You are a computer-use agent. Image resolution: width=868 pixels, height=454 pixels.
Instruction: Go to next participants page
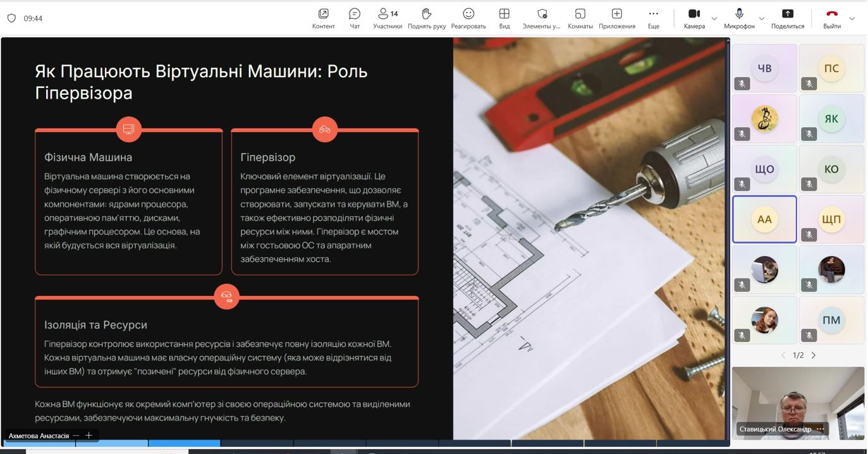[x=814, y=355]
